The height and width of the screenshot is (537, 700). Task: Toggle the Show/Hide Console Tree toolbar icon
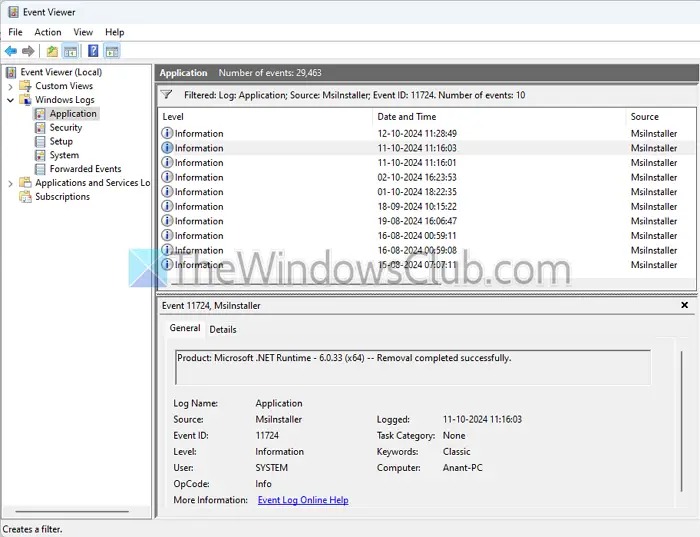tap(70, 51)
